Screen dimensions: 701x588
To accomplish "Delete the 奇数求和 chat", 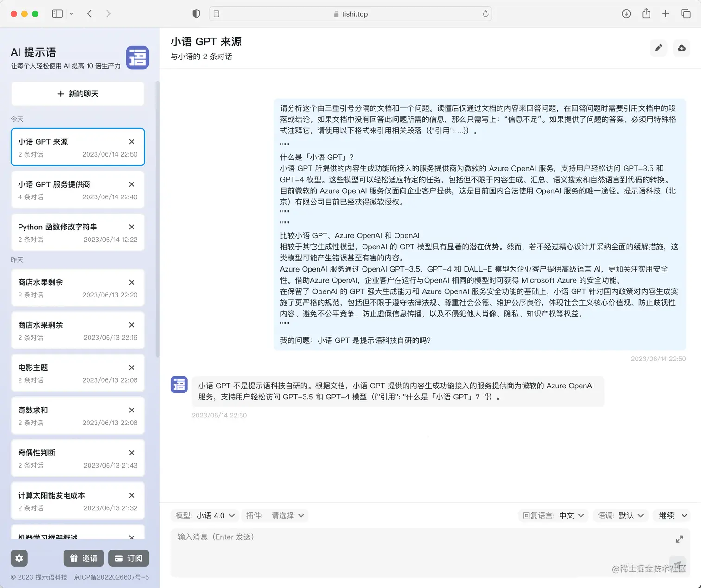I will tap(132, 410).
